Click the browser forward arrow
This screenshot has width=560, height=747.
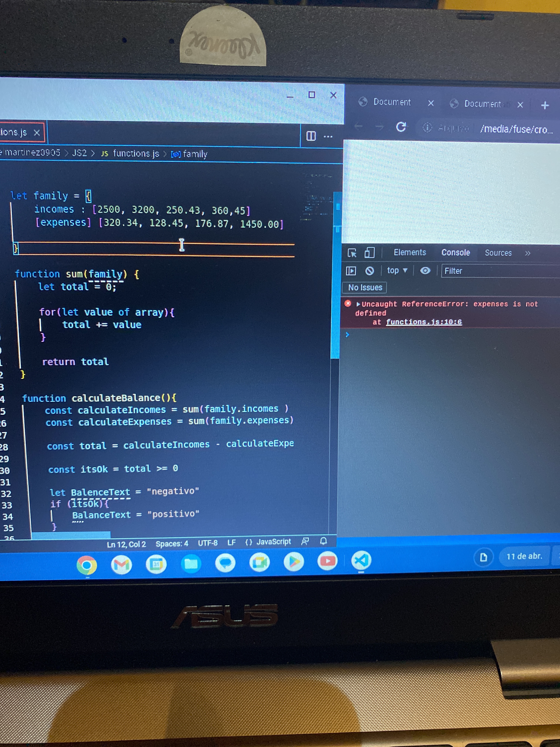[x=379, y=127]
